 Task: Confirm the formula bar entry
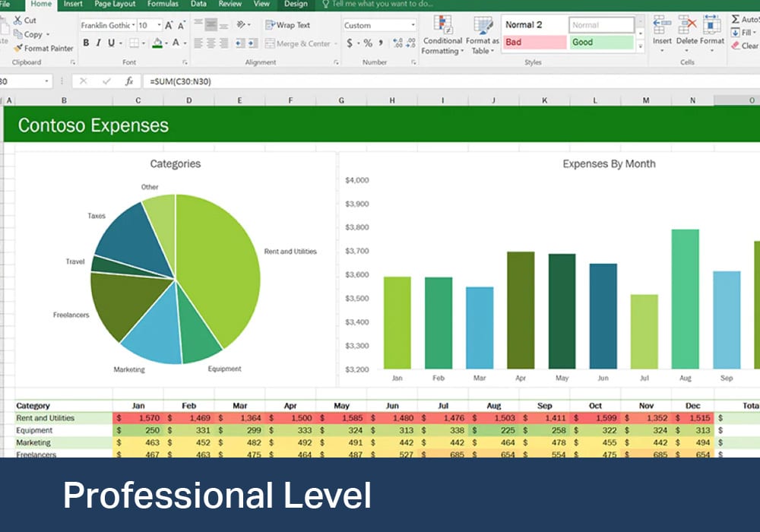(x=106, y=81)
